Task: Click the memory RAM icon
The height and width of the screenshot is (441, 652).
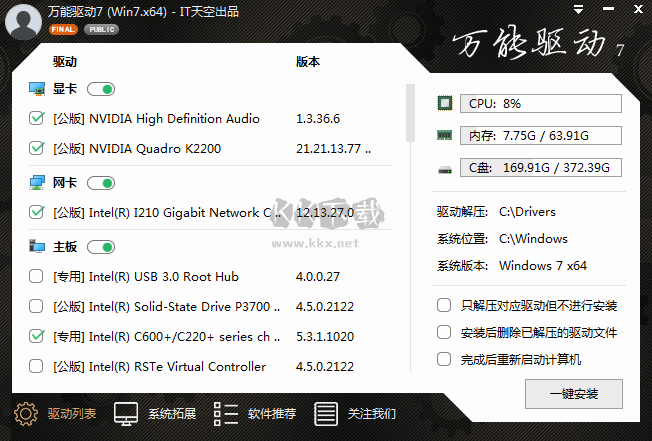Action: click(x=445, y=135)
